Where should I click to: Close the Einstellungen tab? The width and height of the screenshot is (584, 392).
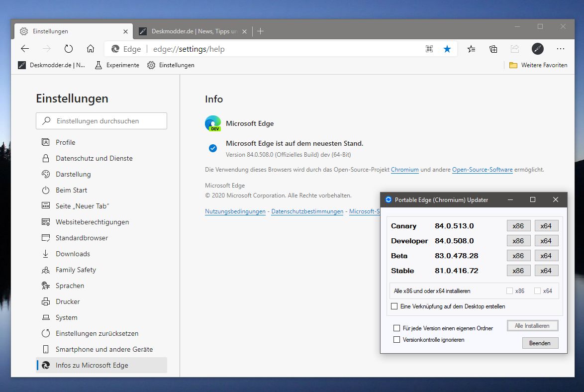pyautogui.click(x=125, y=32)
